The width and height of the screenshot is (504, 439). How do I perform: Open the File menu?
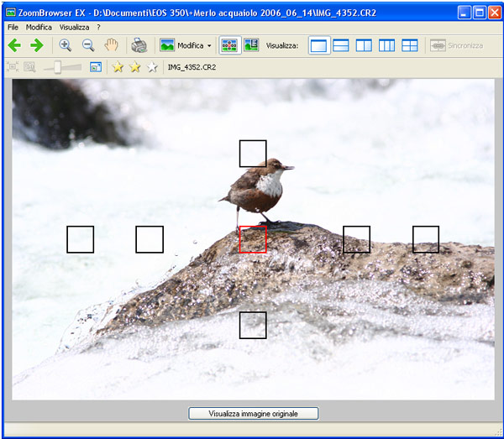click(x=13, y=28)
